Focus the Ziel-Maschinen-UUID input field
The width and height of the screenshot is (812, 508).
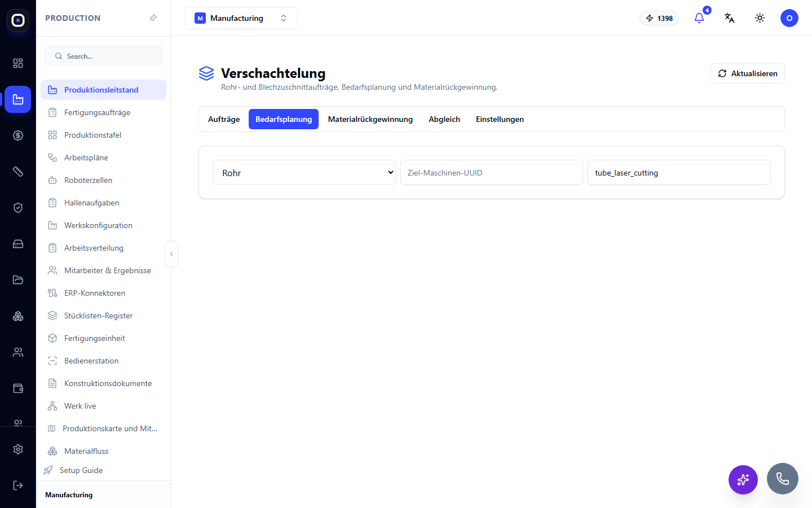pyautogui.click(x=492, y=173)
